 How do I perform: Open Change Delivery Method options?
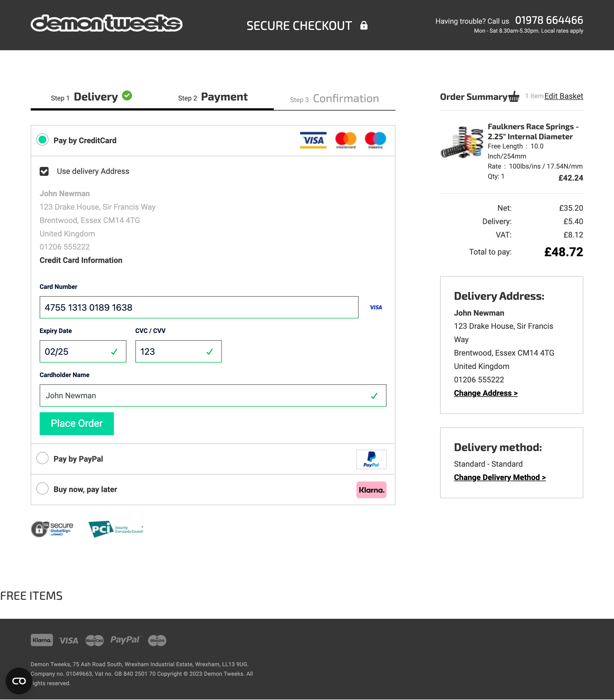pyautogui.click(x=500, y=477)
